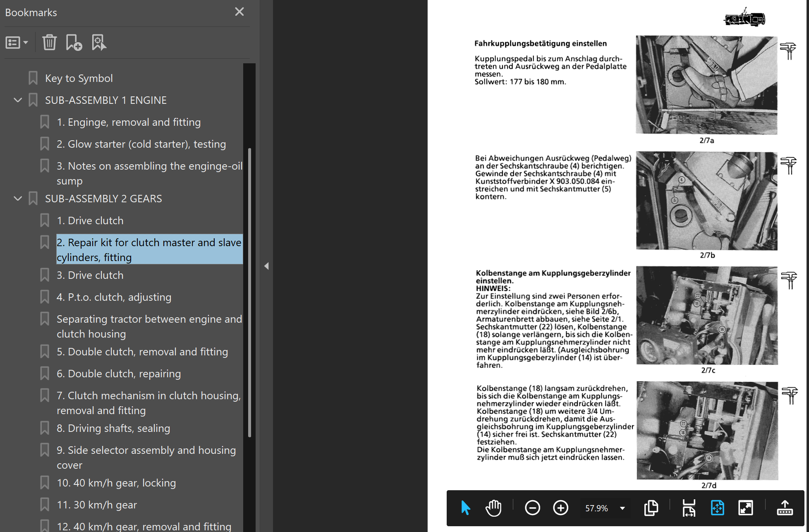Image resolution: width=809 pixels, height=532 pixels.
Task: Click the 2/7c master cylinder photo
Action: 707,315
